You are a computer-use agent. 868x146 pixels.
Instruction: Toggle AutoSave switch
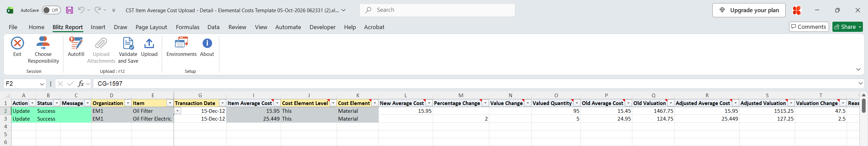[x=52, y=10]
